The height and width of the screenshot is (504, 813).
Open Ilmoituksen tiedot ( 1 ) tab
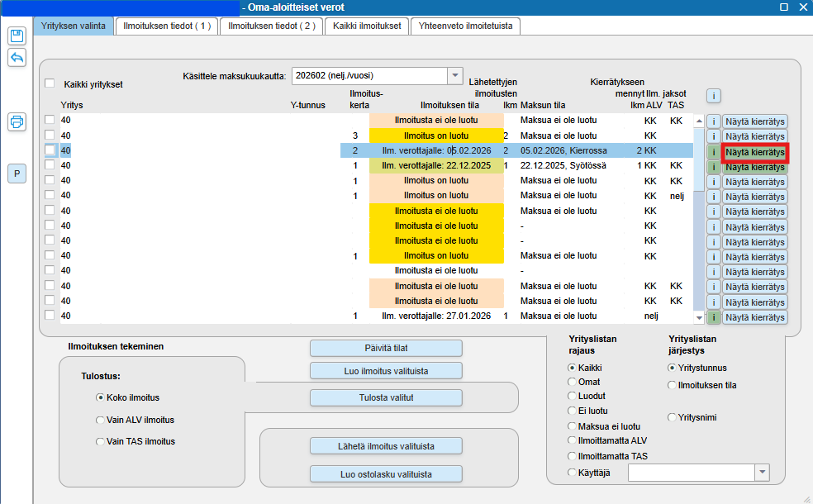pos(167,26)
